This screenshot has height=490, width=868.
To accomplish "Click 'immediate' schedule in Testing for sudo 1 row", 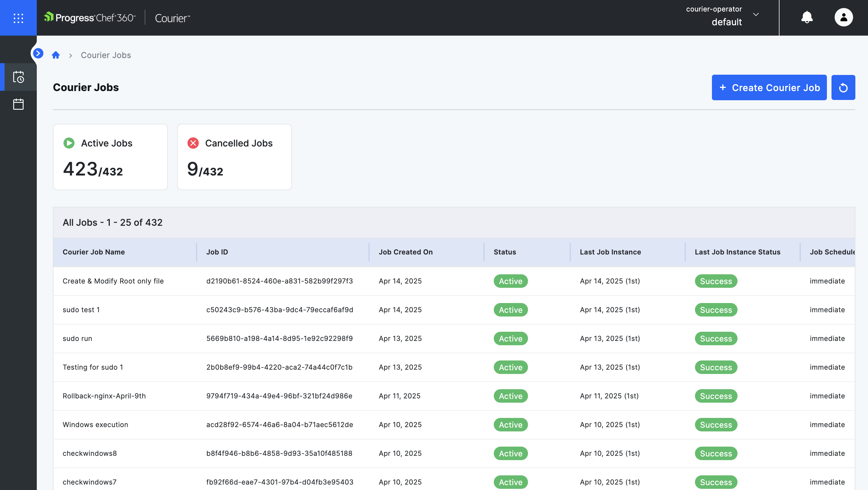I will [x=827, y=367].
